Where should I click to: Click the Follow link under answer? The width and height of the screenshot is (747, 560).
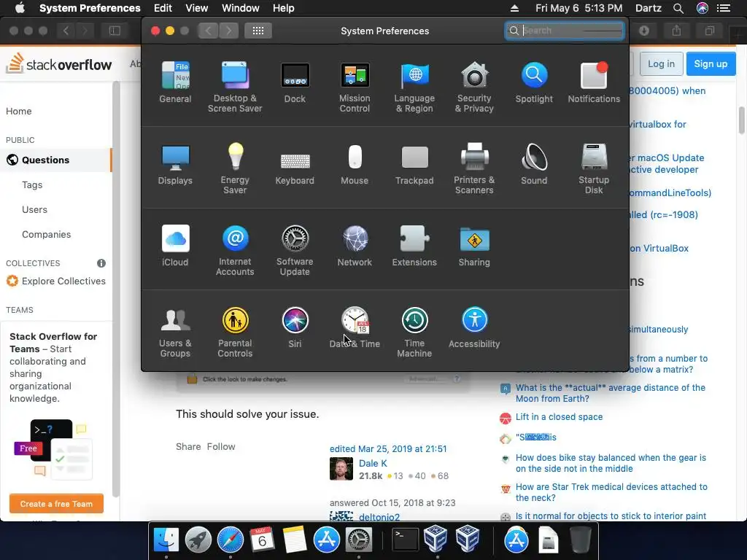[221, 447]
